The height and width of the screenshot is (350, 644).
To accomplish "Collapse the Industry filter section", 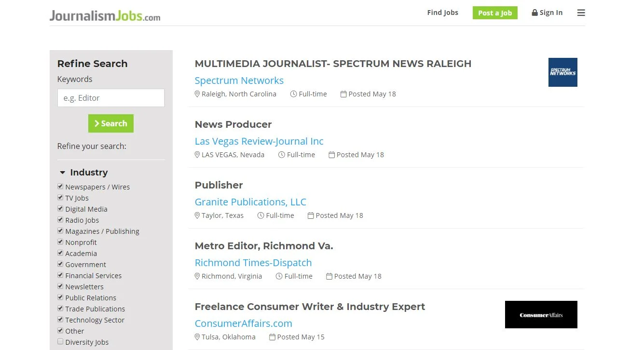I will 83,173.
